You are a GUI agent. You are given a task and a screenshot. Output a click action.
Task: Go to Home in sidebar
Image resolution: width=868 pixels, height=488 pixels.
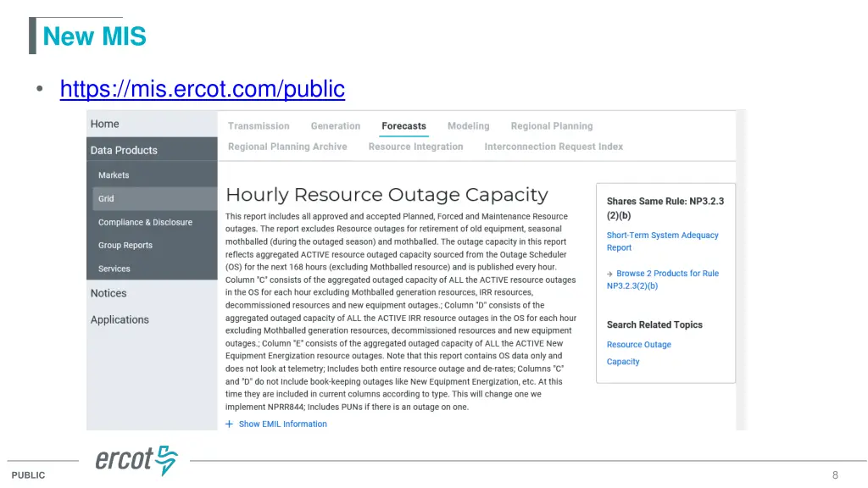[x=104, y=124]
